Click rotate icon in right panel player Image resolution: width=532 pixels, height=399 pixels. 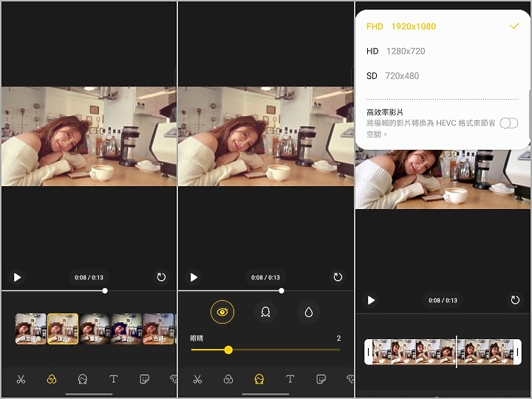coord(515,300)
